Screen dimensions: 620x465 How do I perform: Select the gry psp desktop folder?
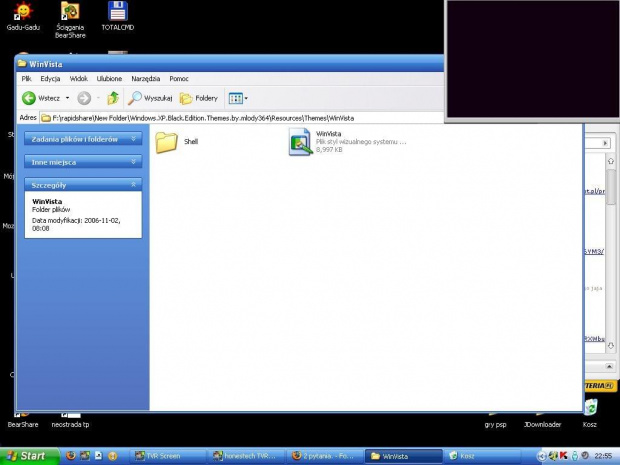pos(495,423)
